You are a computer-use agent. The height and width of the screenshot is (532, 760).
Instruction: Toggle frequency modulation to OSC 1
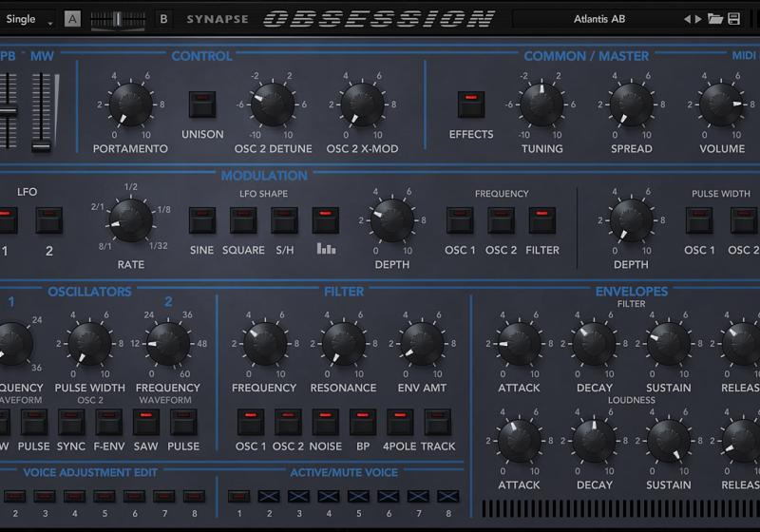tap(460, 220)
